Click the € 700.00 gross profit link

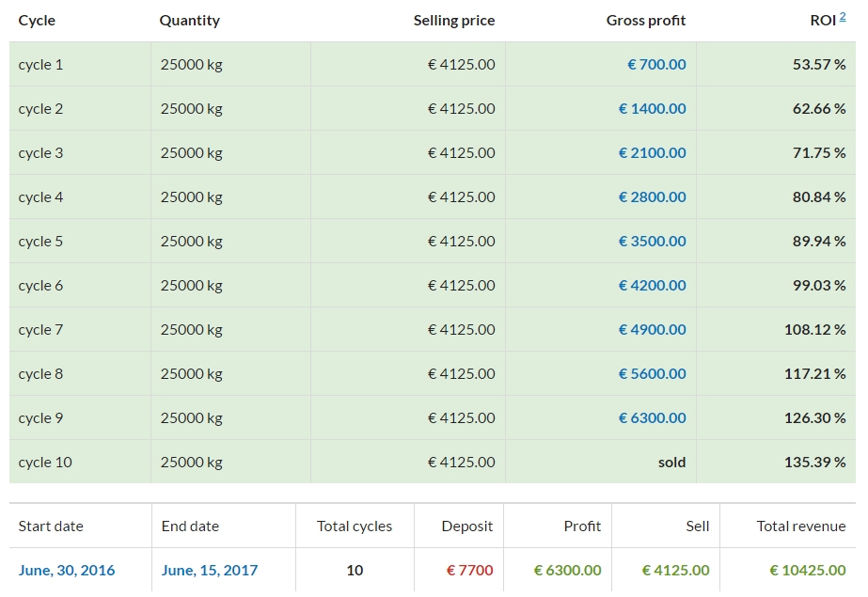(x=656, y=65)
